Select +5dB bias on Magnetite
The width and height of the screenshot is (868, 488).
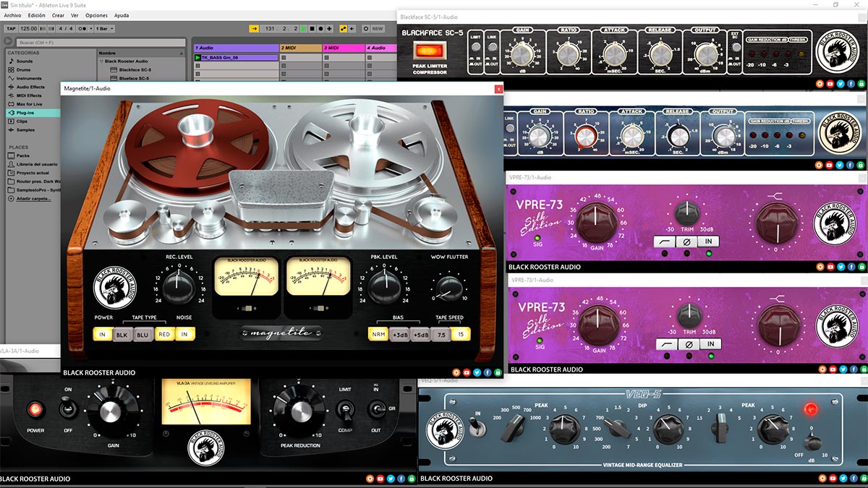pyautogui.click(x=421, y=334)
